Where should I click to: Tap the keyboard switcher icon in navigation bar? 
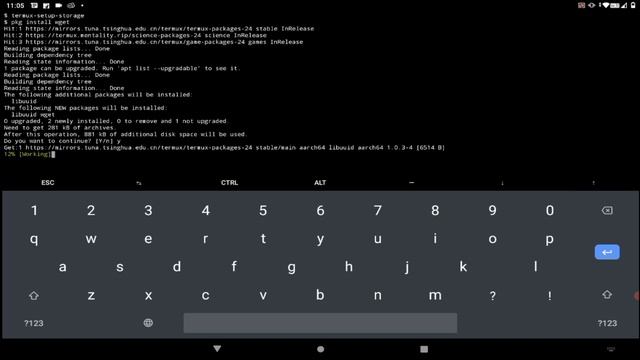(611, 349)
